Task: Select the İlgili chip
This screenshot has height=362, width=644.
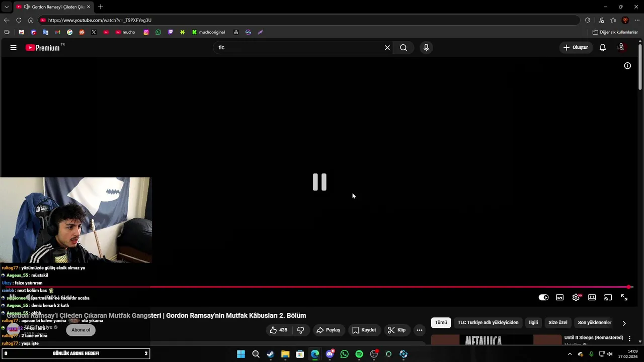Action: (533, 323)
